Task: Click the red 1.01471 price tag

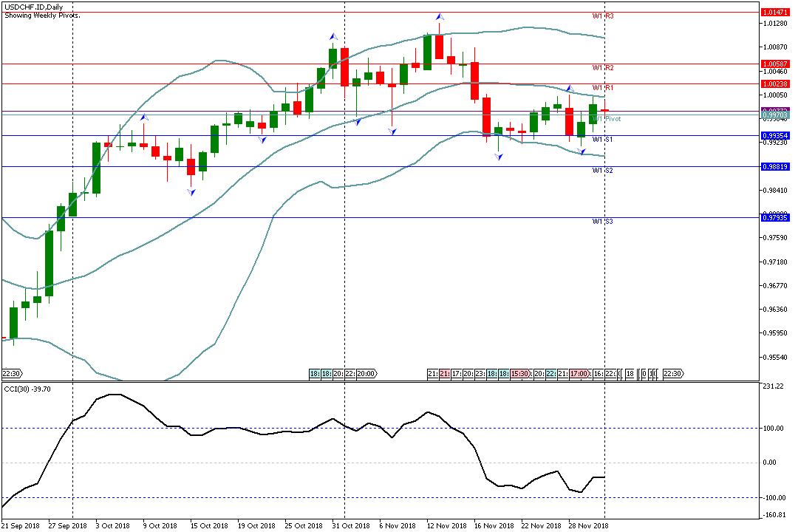Action: pos(775,13)
